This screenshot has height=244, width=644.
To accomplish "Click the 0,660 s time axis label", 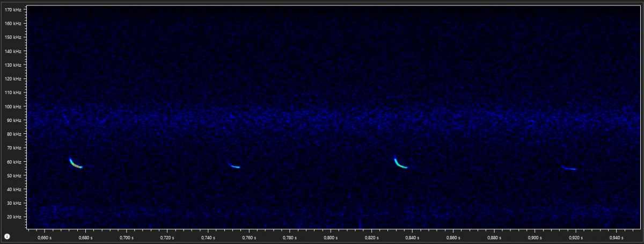I will (x=45, y=237).
